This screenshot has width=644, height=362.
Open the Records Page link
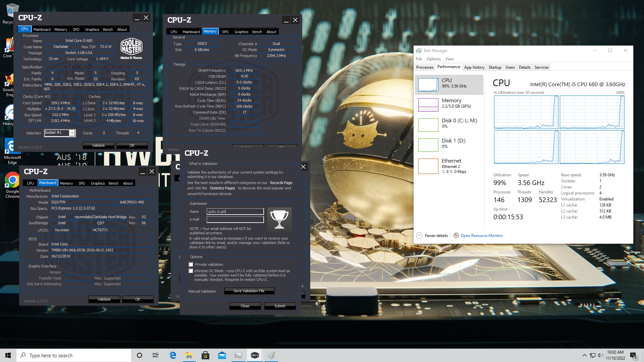(281, 183)
